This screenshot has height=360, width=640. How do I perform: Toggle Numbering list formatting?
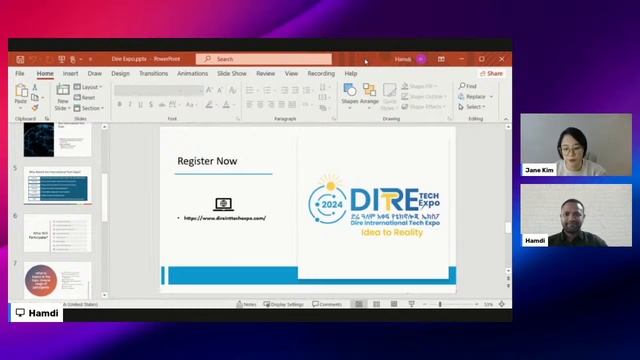point(267,90)
